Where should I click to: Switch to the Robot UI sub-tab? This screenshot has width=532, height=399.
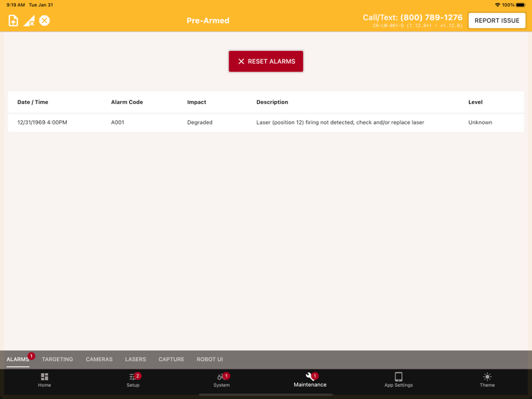pos(210,359)
